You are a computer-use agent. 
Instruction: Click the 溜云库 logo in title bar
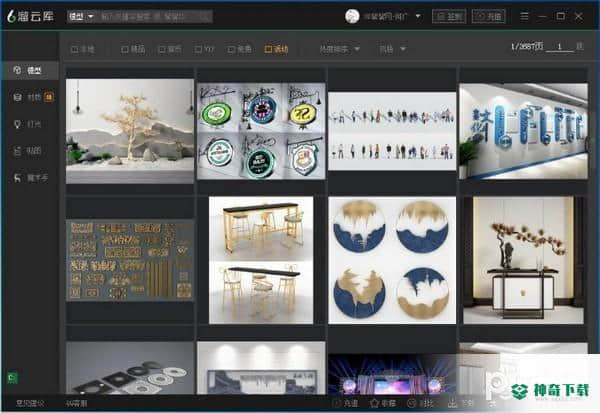[x=31, y=16]
